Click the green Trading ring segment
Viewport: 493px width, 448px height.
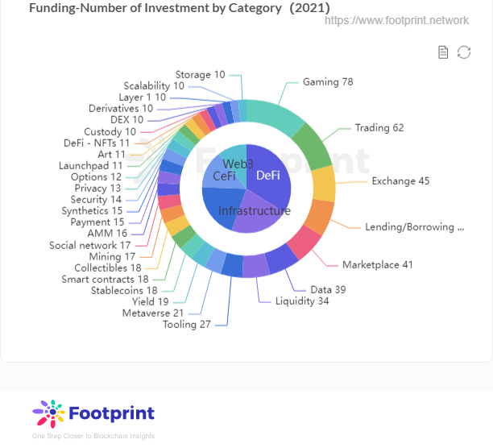pos(313,147)
